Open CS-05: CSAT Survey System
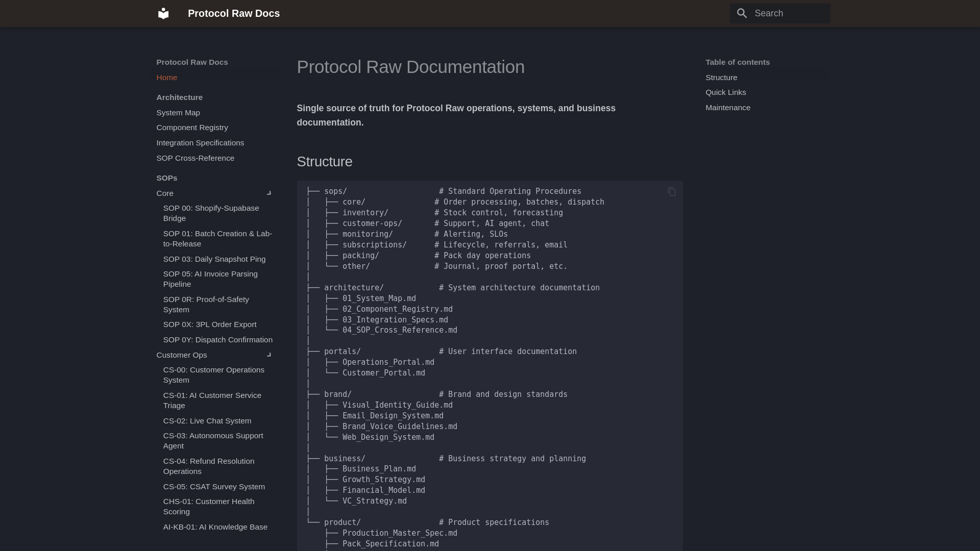The image size is (980, 551). (x=214, y=487)
